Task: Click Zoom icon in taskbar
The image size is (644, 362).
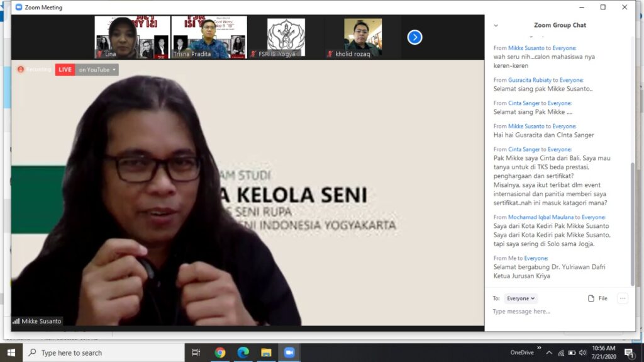Action: pos(289,353)
